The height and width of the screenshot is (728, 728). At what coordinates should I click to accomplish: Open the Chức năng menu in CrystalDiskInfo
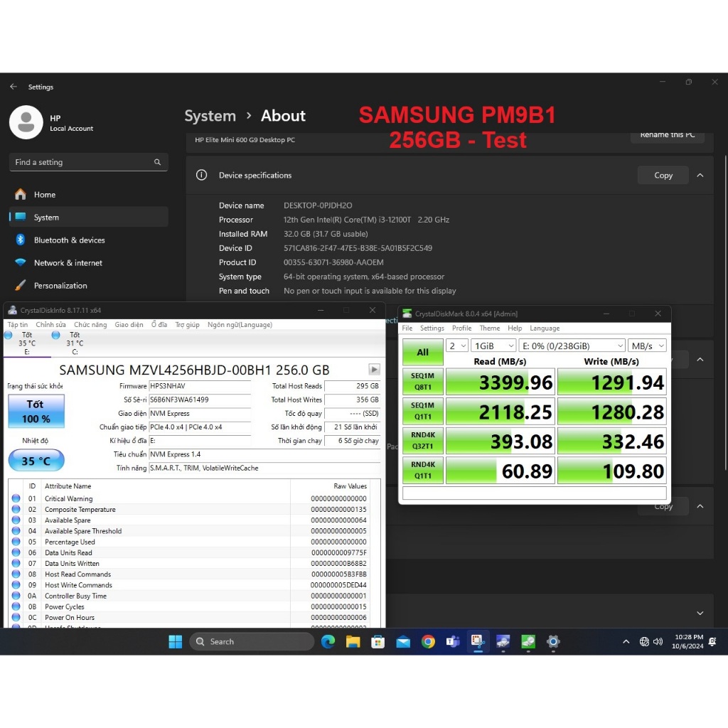pyautogui.click(x=90, y=325)
